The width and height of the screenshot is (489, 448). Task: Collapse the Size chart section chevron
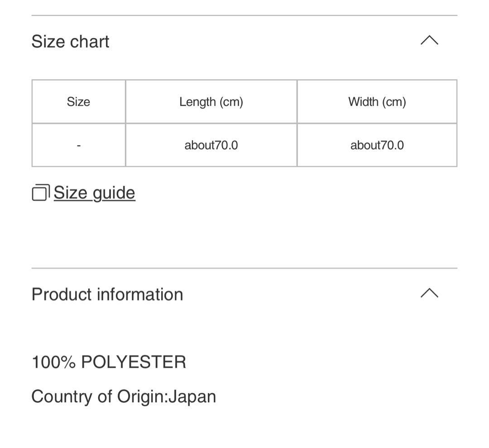point(429,41)
